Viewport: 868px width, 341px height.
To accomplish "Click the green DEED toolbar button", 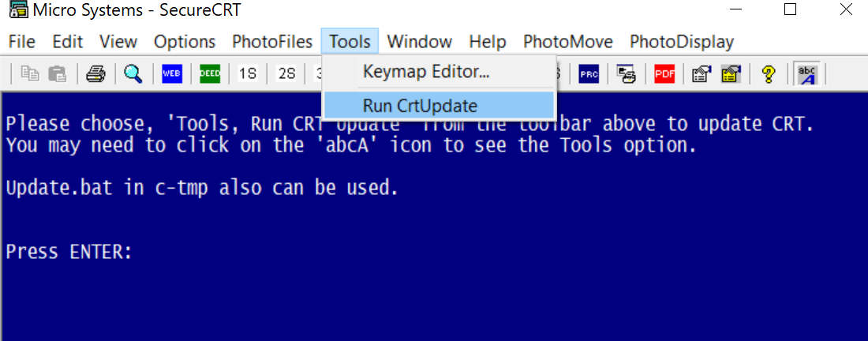I will [210, 73].
